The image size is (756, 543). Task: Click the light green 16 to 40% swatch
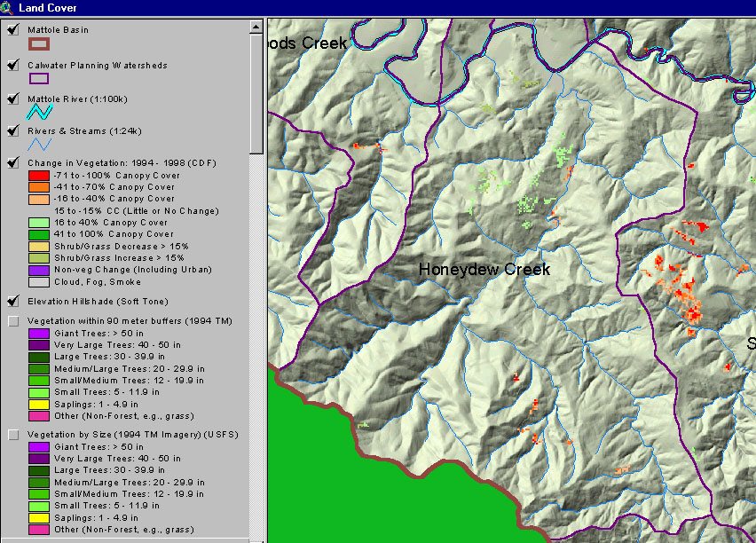tap(38, 223)
